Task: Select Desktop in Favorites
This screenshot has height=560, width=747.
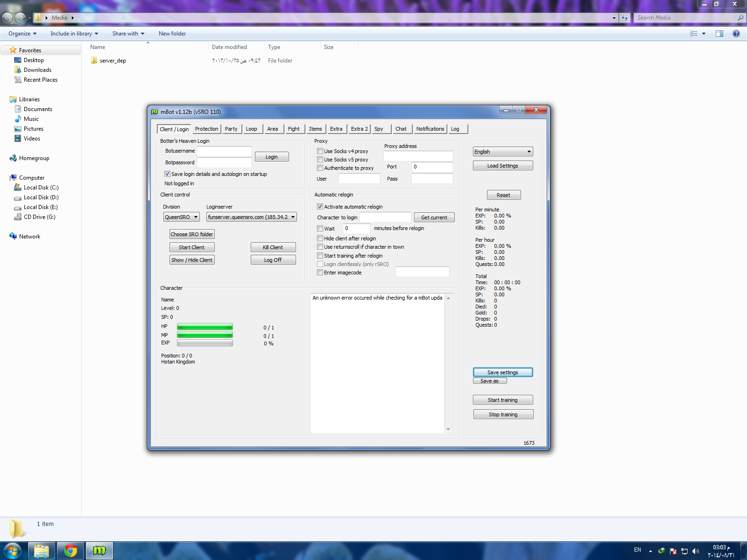Action: [x=34, y=60]
